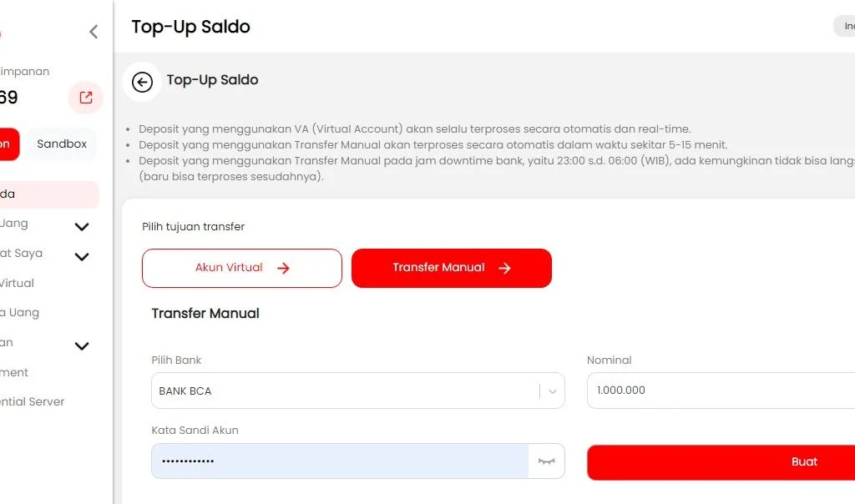Collapse the sidebar with the chevron icon

click(93, 31)
